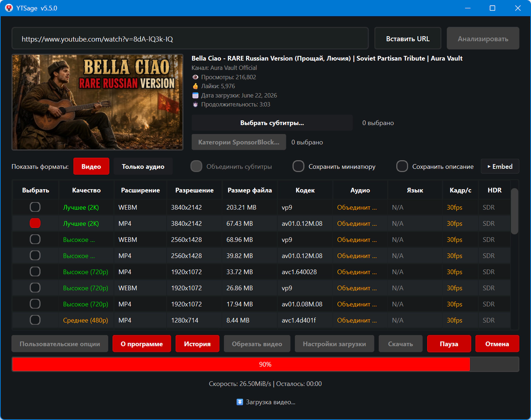531x420 pixels.
Task: Click the YouTube URL input field
Action: pyautogui.click(x=190, y=39)
